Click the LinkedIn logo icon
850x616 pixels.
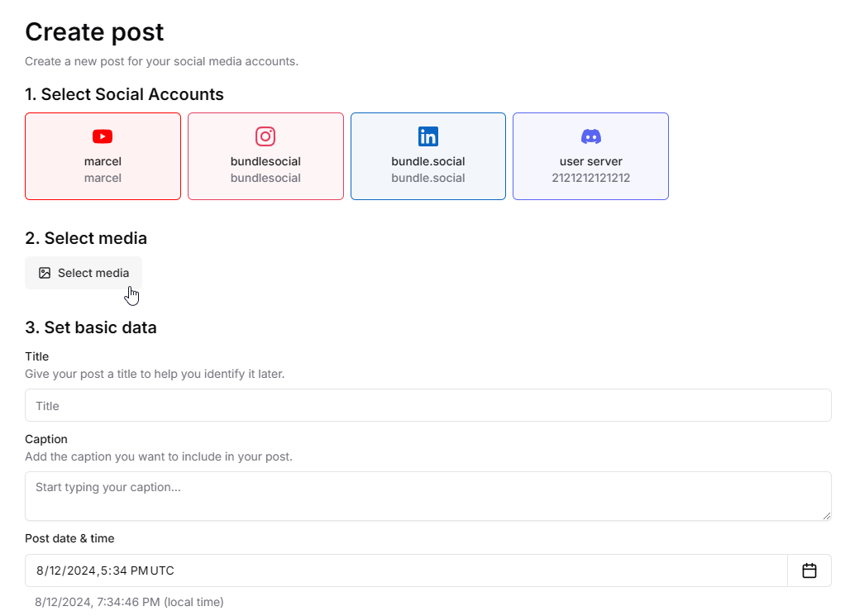coord(427,136)
